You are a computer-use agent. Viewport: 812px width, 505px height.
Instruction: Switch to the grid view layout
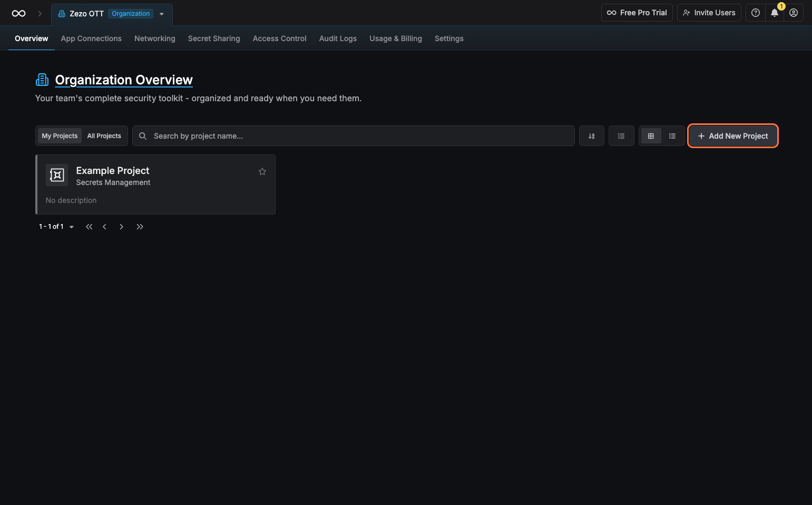[651, 136]
